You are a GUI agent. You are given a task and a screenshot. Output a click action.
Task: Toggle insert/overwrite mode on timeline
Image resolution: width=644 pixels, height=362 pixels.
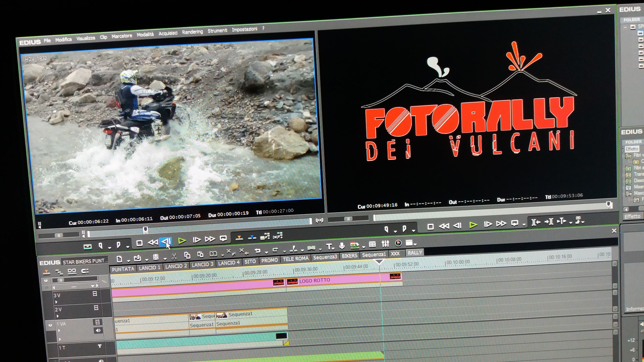(x=46, y=272)
